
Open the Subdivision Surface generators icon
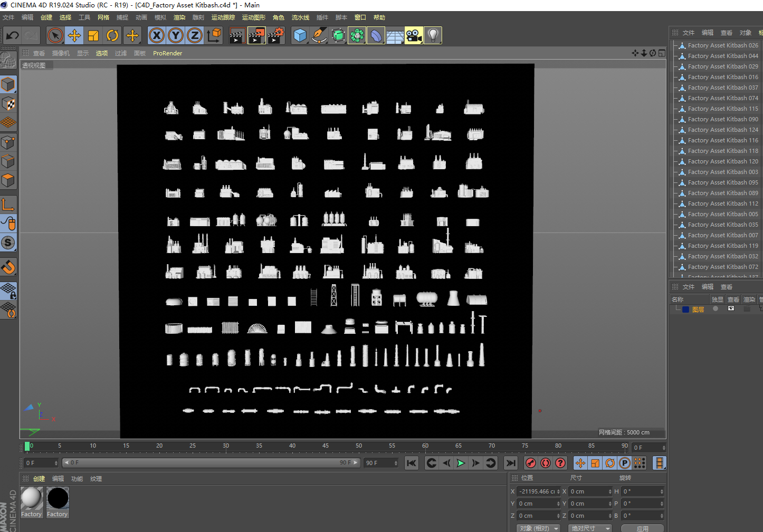[338, 36]
